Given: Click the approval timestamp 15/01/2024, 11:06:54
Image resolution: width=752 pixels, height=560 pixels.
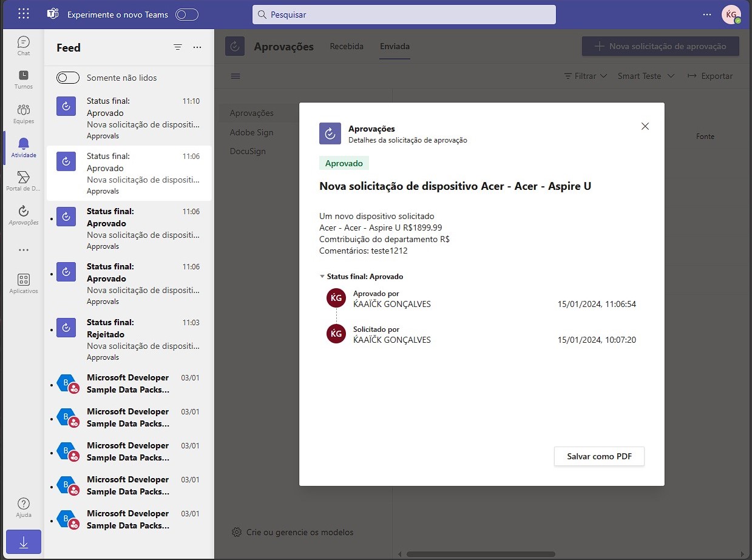Looking at the screenshot, I should point(597,304).
